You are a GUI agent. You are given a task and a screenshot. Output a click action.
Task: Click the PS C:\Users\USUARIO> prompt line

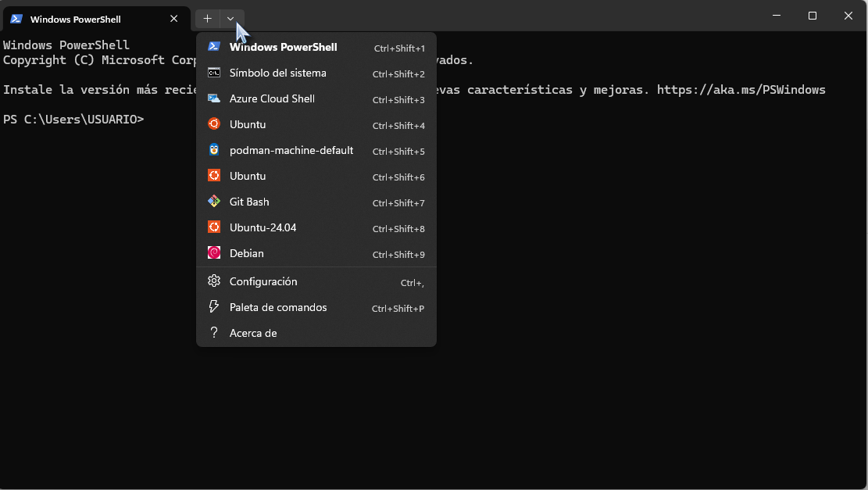(73, 120)
